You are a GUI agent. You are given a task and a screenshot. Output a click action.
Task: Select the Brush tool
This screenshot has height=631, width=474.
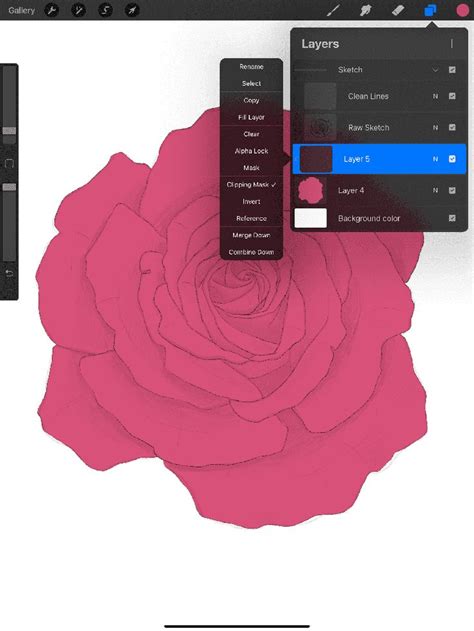[x=333, y=10]
